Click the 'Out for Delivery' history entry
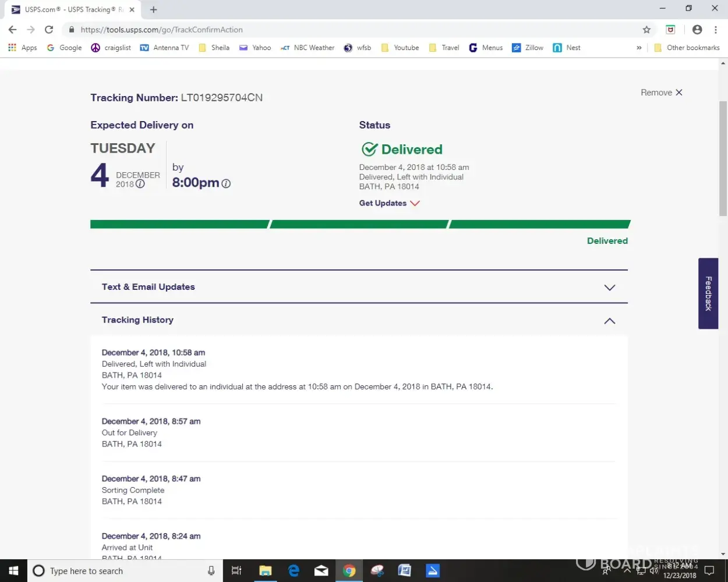Viewport: 728px width, 582px height. [x=129, y=433]
